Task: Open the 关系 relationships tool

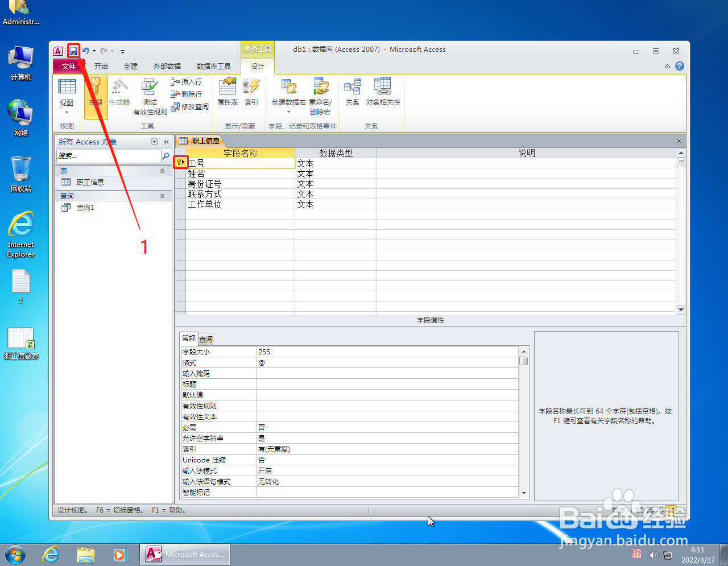Action: 353,92
